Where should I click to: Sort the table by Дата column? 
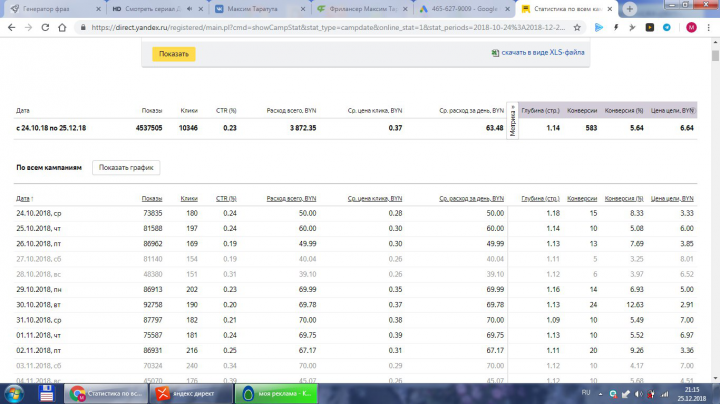24,198
